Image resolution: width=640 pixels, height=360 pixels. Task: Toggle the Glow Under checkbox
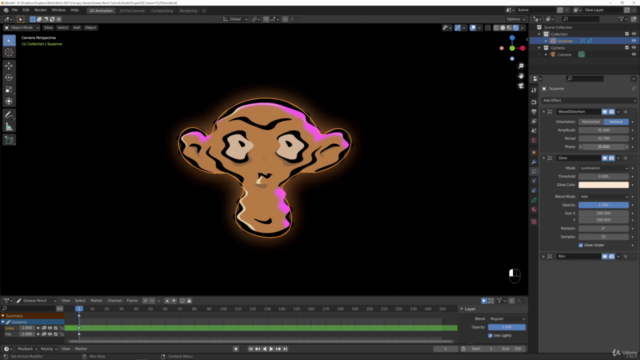click(581, 245)
